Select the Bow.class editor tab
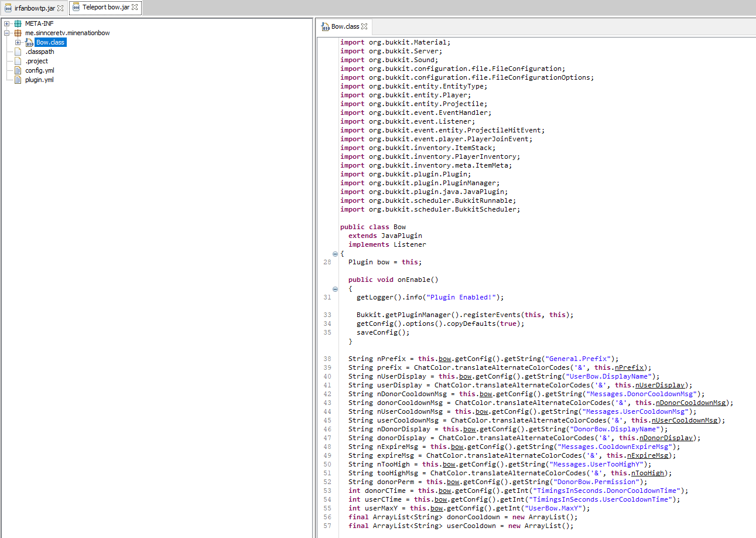Screen dimensions: 756x538 click(x=344, y=26)
